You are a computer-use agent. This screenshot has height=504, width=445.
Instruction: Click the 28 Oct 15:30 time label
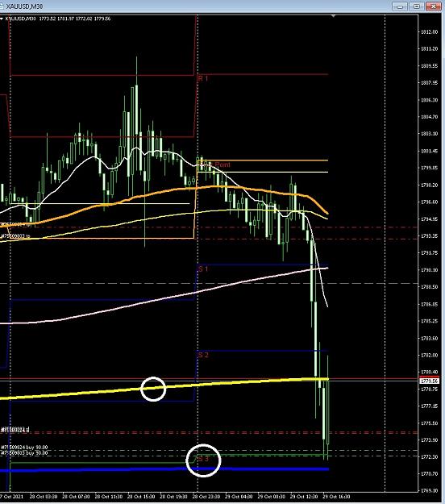point(141,497)
